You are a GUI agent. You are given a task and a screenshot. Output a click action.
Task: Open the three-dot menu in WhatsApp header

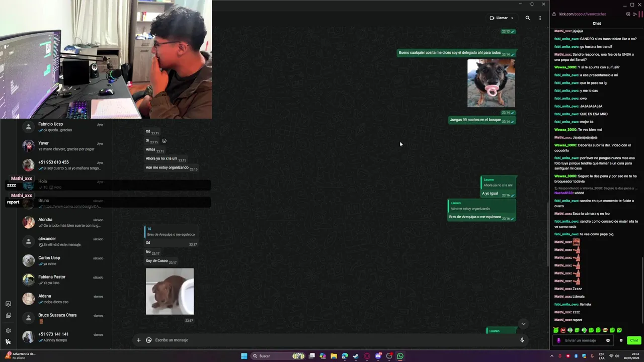tap(540, 18)
